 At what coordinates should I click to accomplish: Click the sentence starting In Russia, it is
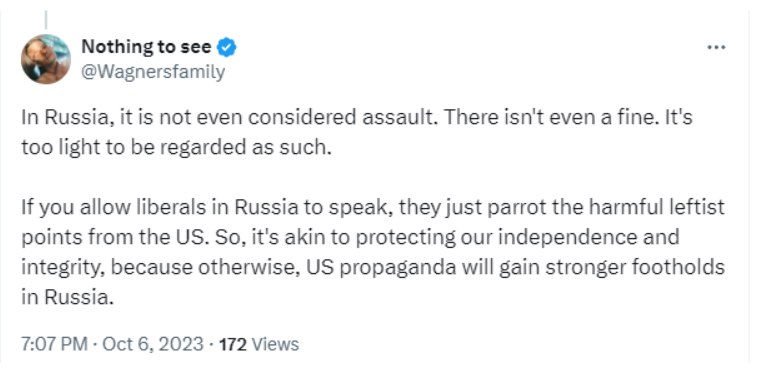pyautogui.click(x=230, y=118)
